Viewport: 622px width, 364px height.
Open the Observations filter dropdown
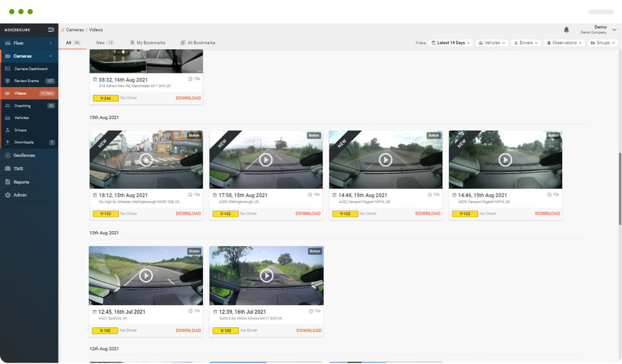[x=564, y=43]
